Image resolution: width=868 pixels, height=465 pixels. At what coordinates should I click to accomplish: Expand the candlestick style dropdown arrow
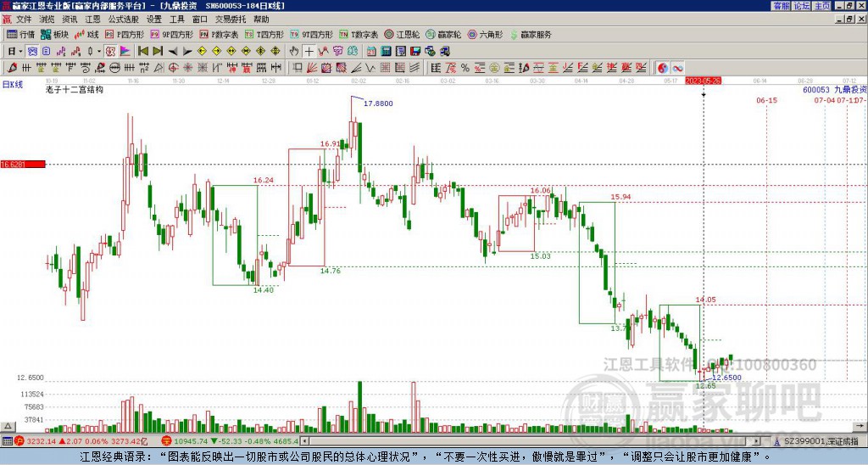click(x=99, y=51)
